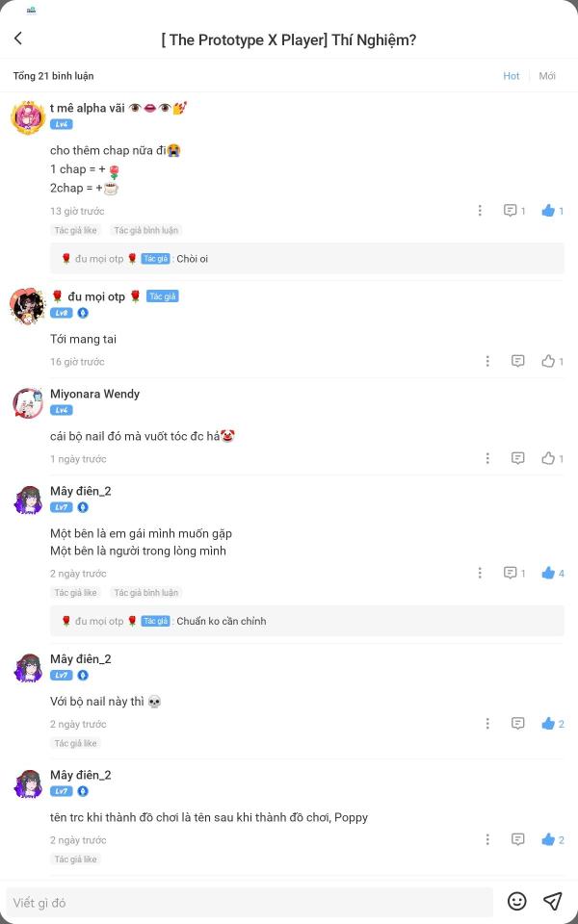Image resolution: width=578 pixels, height=924 pixels.
Task: Like Miyonara Wendy's comment
Action: (x=553, y=458)
